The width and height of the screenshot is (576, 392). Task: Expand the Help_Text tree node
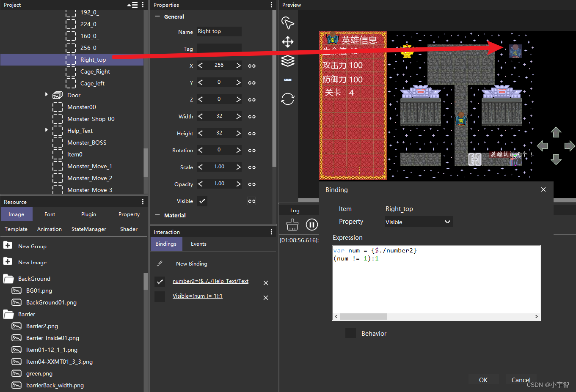point(47,130)
